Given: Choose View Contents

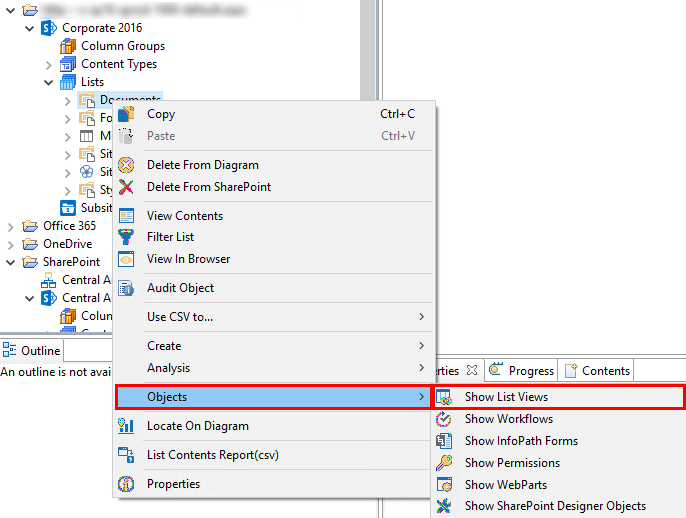Looking at the screenshot, I should click(x=274, y=216).
